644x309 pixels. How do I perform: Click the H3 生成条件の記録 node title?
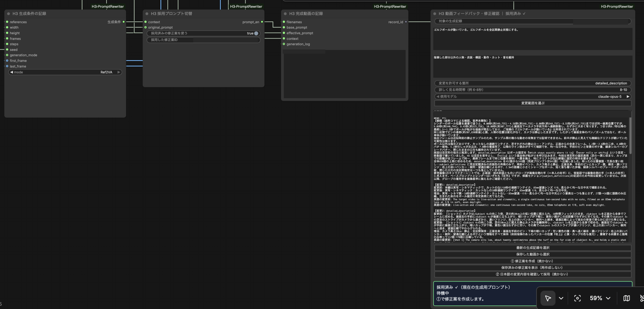point(29,14)
